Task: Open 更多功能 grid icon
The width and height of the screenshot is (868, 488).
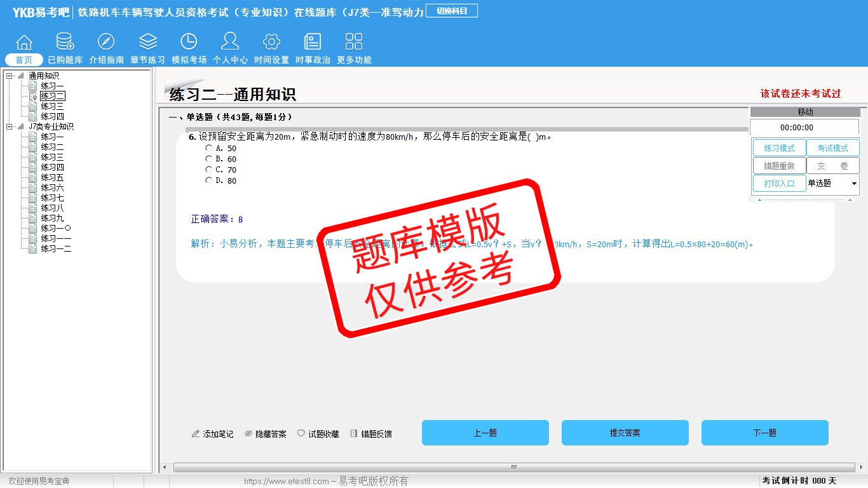Action: [354, 42]
